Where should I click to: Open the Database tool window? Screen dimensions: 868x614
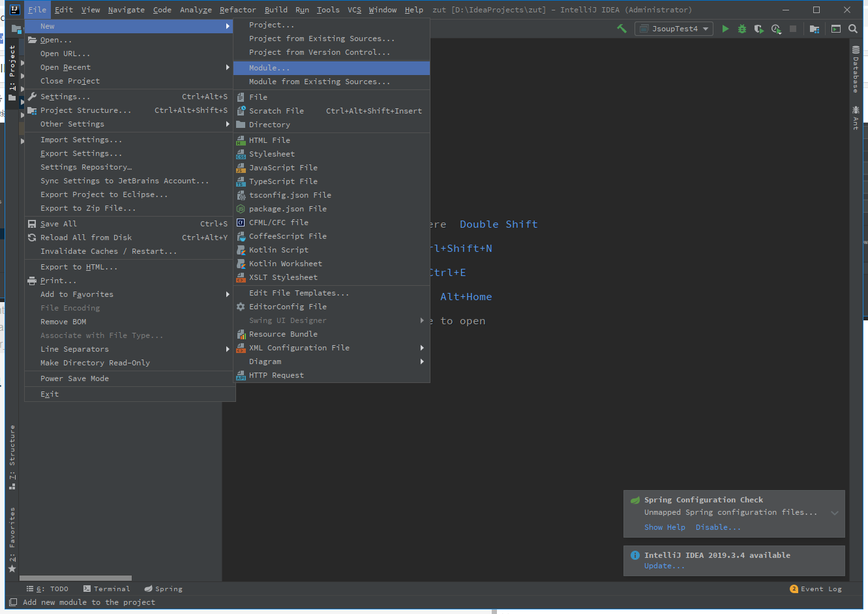coord(856,69)
